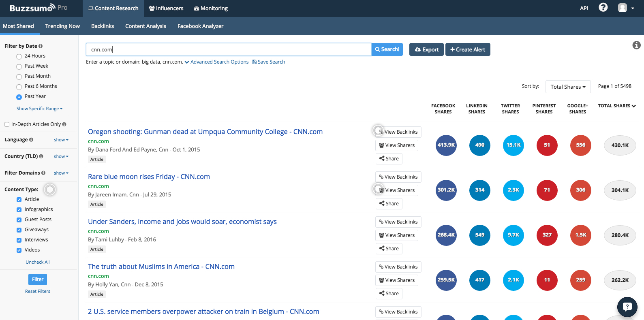Switch to Backlinks tab
This screenshot has width=644, height=320.
(103, 26)
